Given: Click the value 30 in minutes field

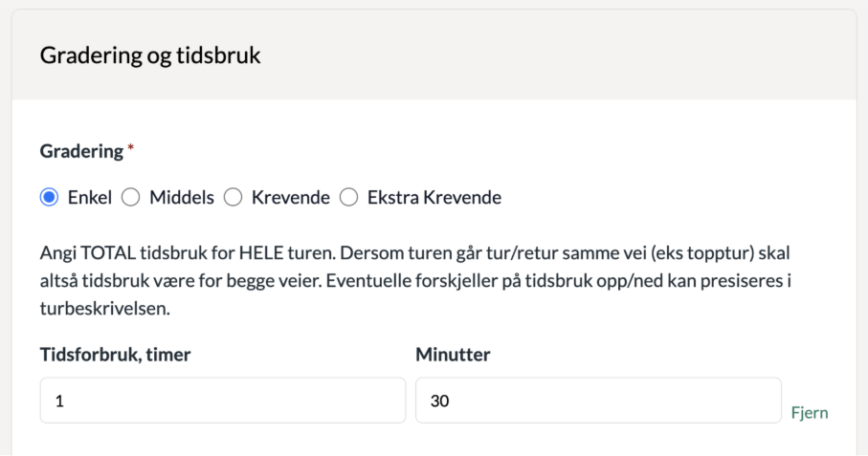Looking at the screenshot, I should click(440, 401).
